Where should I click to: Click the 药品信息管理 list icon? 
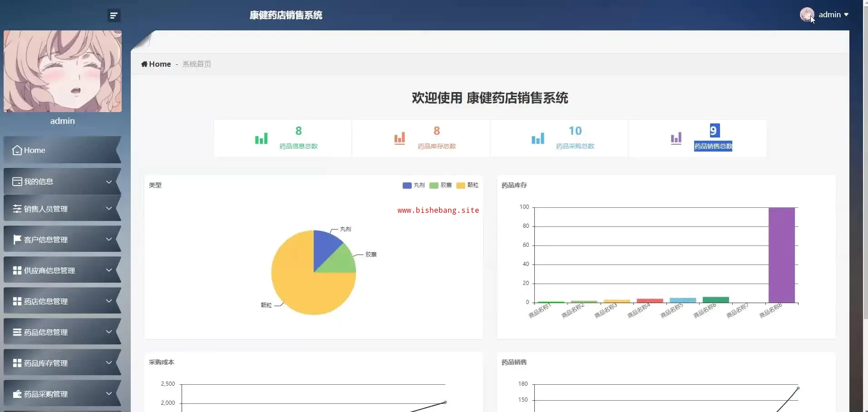pos(17,332)
